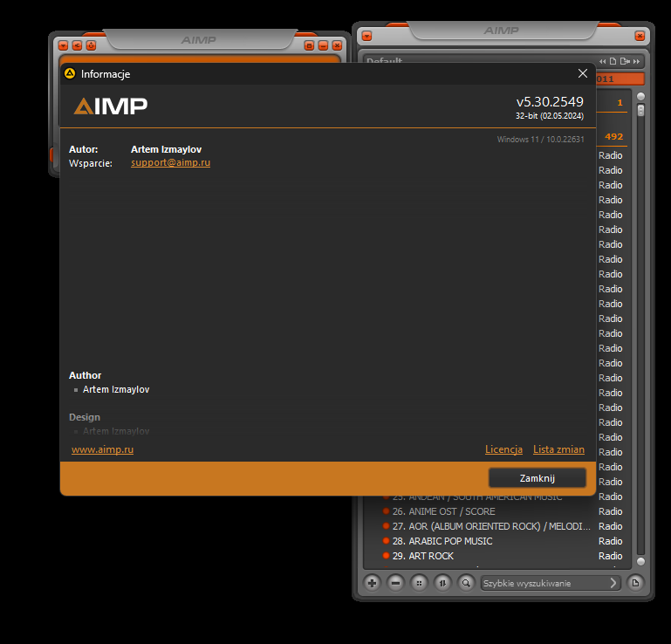Viewport: 671px width, 644px height.
Task: Select the Default playlist tab
Action: pos(384,61)
